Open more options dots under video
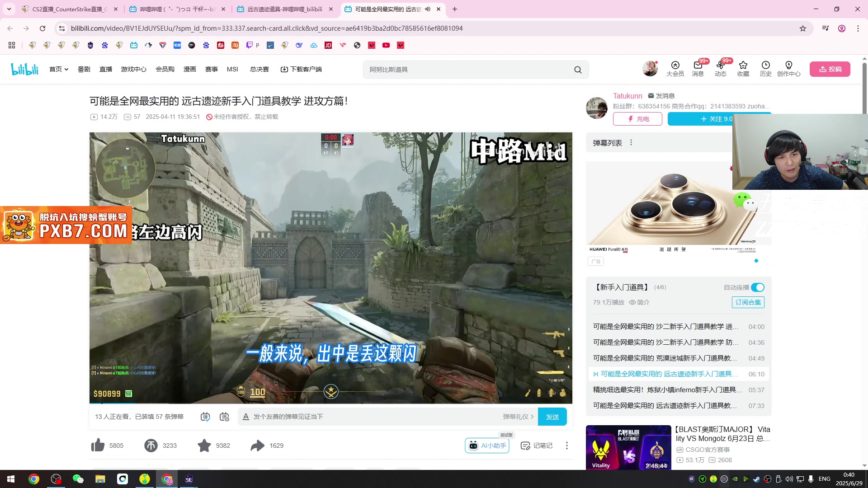This screenshot has width=868, height=488. [567, 446]
